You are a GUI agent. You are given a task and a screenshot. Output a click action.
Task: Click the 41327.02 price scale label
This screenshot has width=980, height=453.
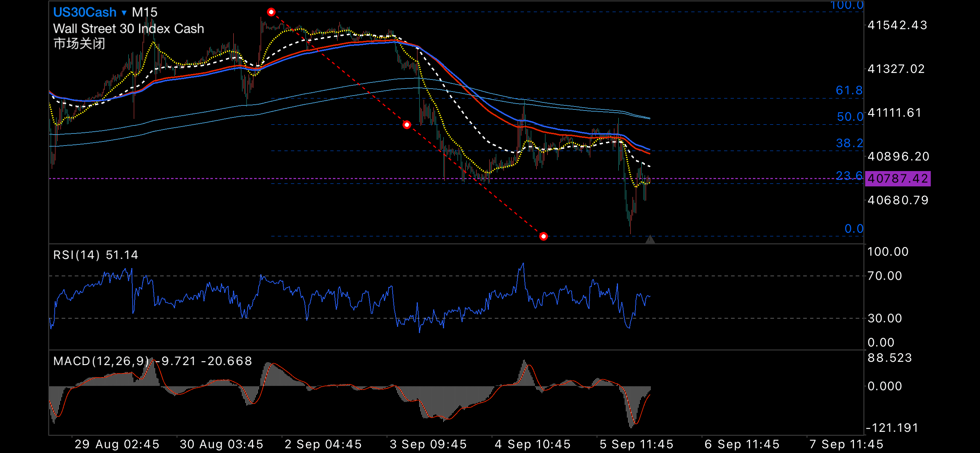(895, 69)
